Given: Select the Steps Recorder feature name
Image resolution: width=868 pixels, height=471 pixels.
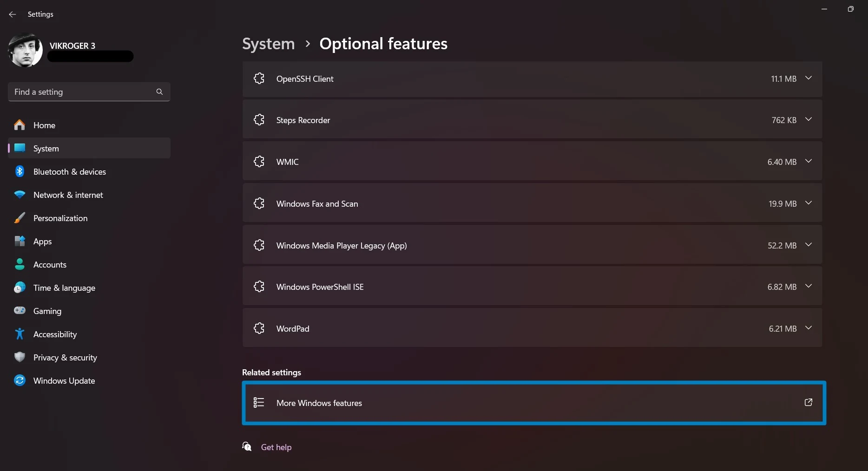Looking at the screenshot, I should pos(303,120).
